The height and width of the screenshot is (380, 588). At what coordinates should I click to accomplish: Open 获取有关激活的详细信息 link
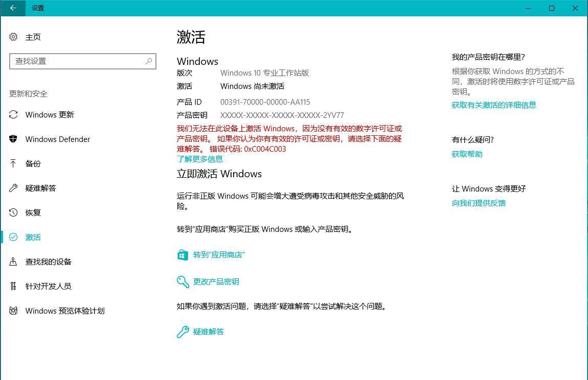click(x=494, y=105)
